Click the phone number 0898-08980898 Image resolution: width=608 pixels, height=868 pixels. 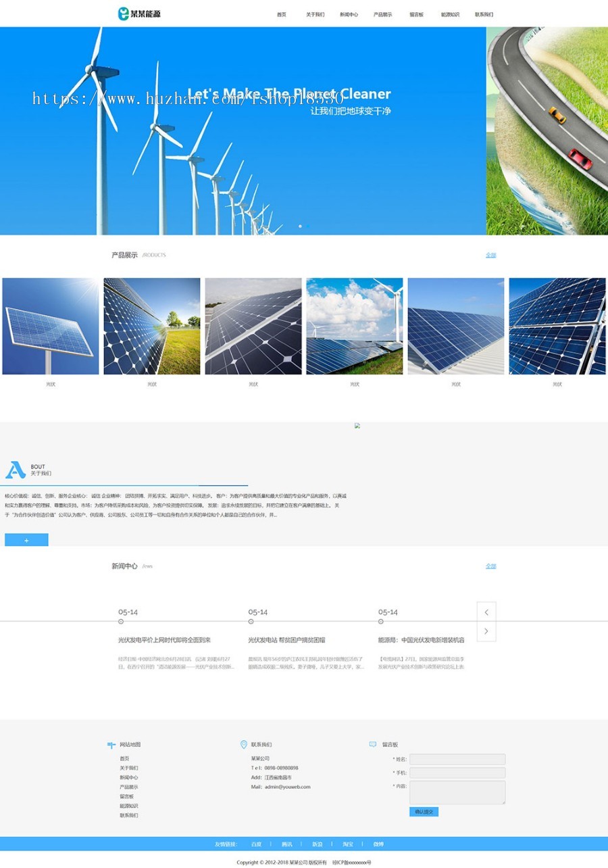pos(281,768)
